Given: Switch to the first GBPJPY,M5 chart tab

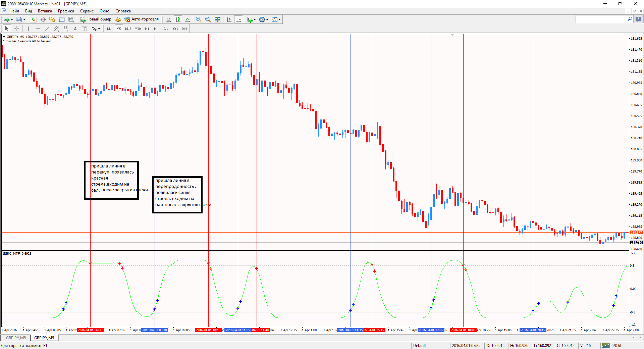Looking at the screenshot, I should 16,338.
